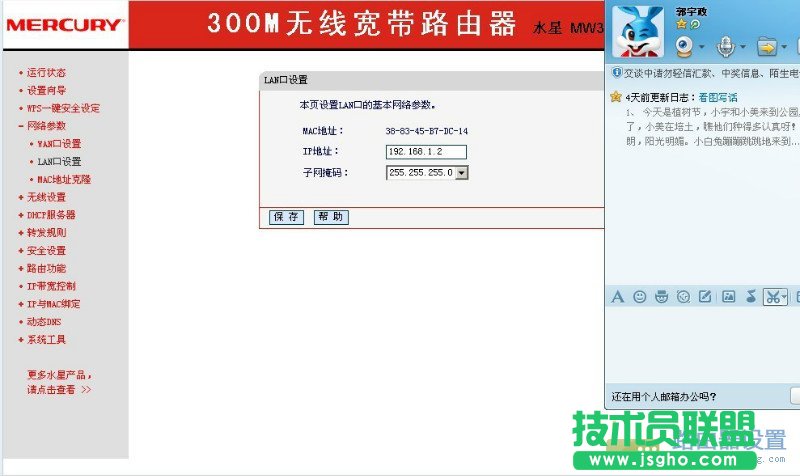Click the 保存 button
This screenshot has width=800, height=476.
click(x=286, y=217)
